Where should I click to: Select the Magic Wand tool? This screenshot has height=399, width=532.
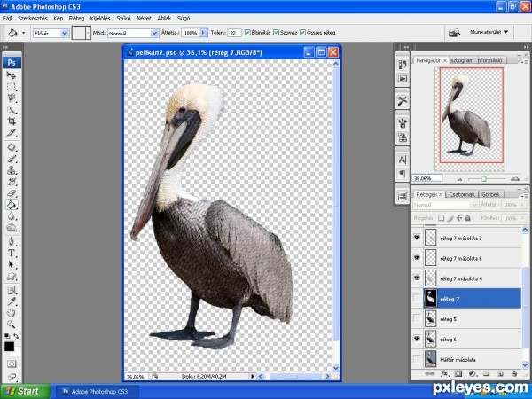[12, 110]
